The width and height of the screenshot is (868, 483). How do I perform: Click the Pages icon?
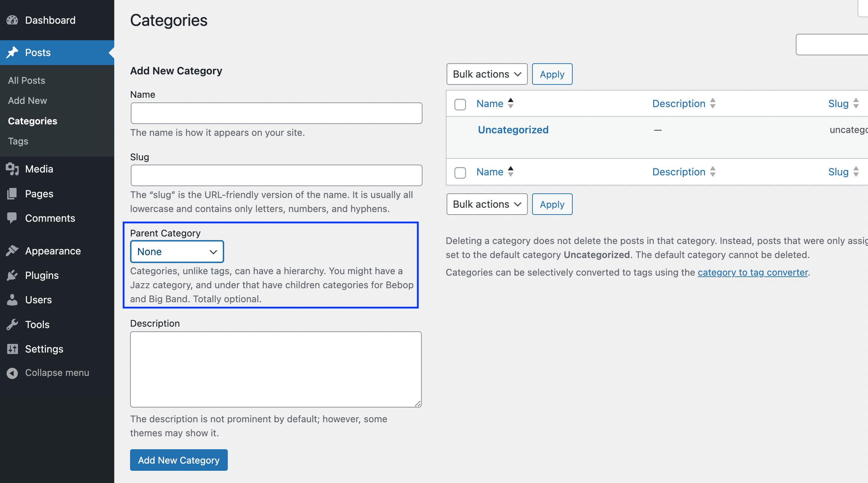(x=12, y=193)
